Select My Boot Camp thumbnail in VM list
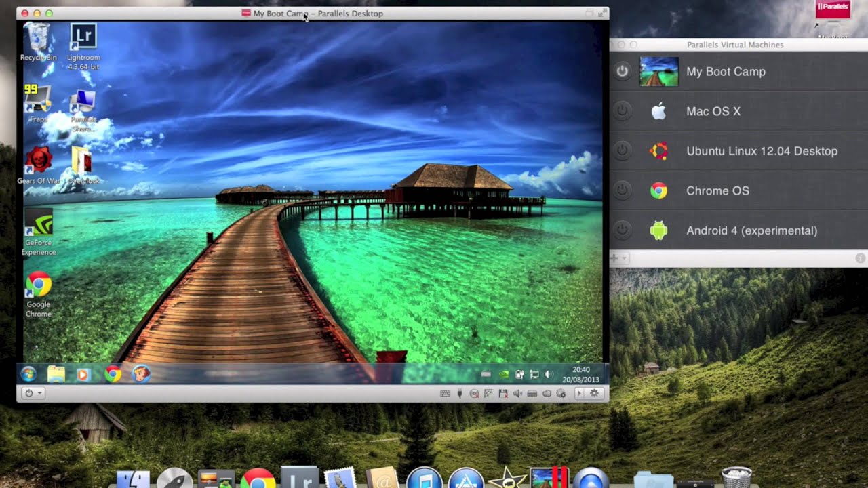 [658, 71]
